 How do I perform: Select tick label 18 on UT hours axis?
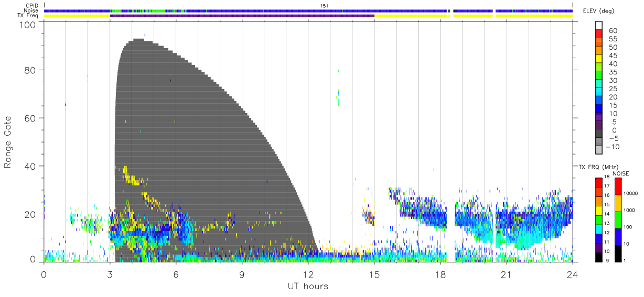click(x=441, y=274)
